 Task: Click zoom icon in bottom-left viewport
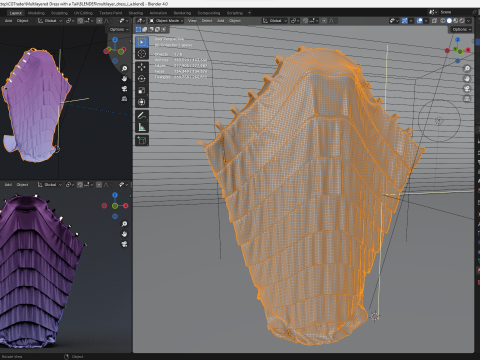(x=124, y=224)
